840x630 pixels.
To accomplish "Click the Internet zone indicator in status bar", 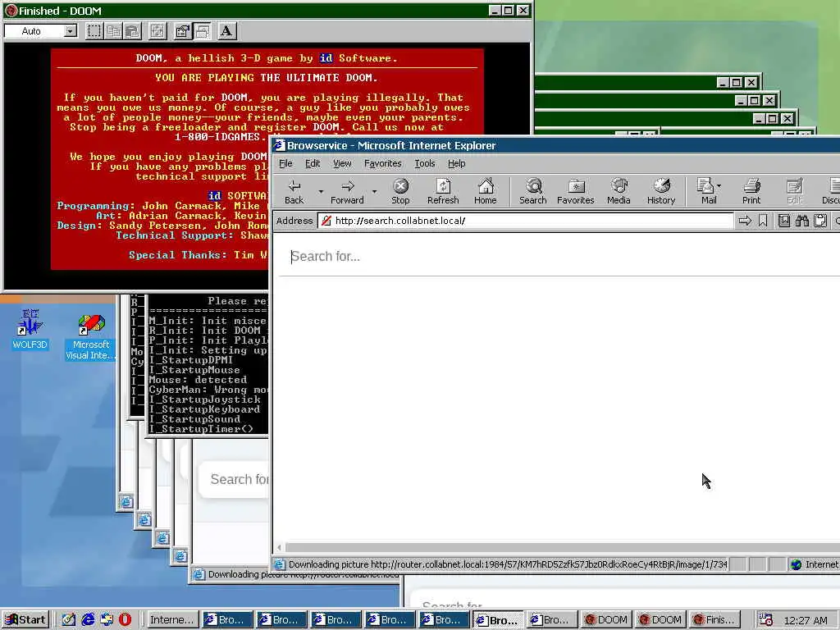I will [x=815, y=564].
